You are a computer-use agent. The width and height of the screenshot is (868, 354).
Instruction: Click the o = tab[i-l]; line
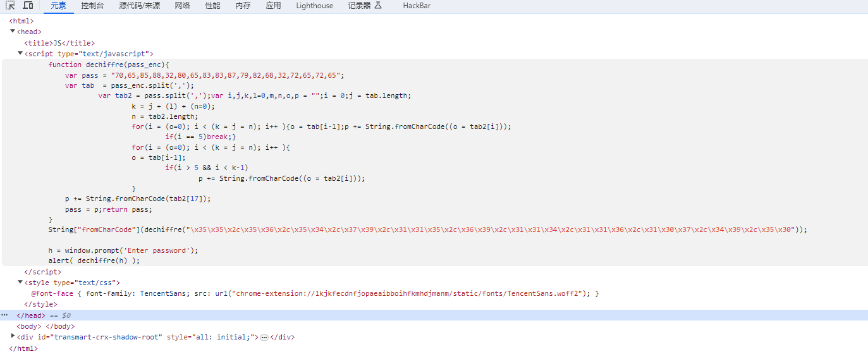coord(159,157)
